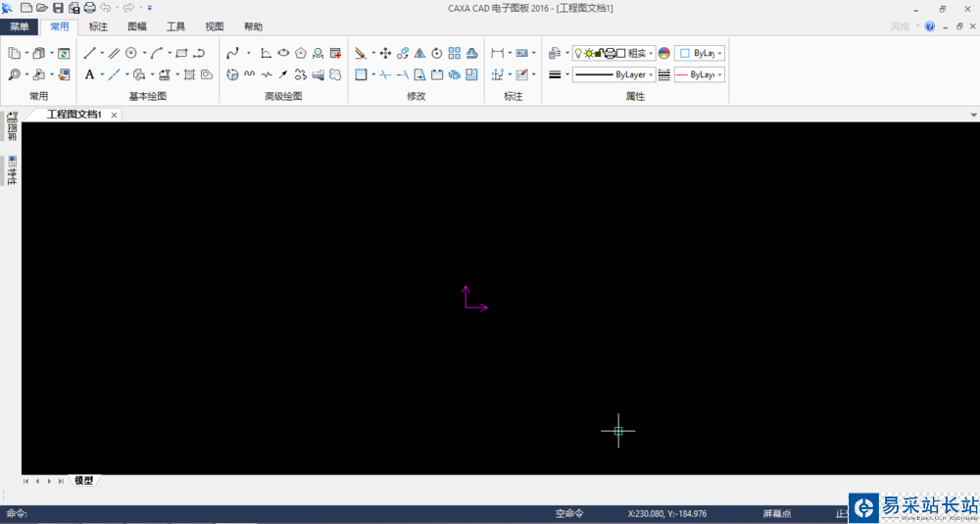Image resolution: width=980 pixels, height=524 pixels.
Task: Select the Parallel lines tool
Action: [x=115, y=53]
